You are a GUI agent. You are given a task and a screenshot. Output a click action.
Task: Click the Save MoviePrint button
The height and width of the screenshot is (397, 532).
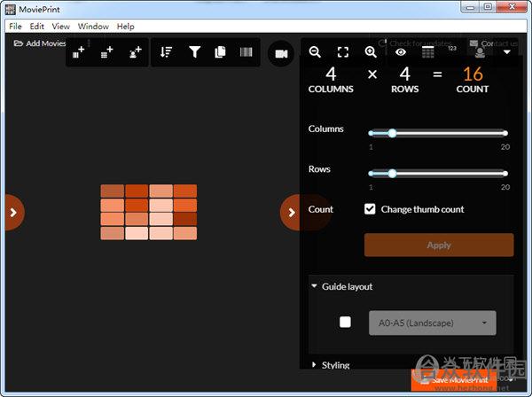[455, 380]
